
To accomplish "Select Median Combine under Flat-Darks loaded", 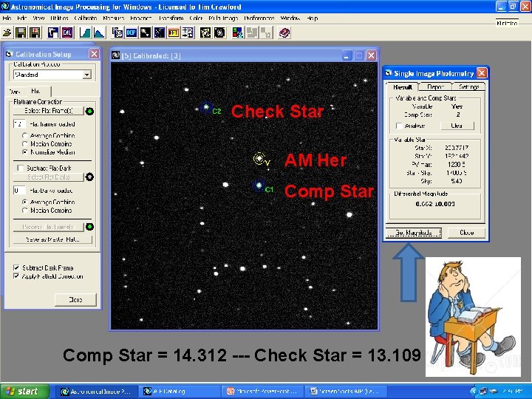I will coord(25,211).
